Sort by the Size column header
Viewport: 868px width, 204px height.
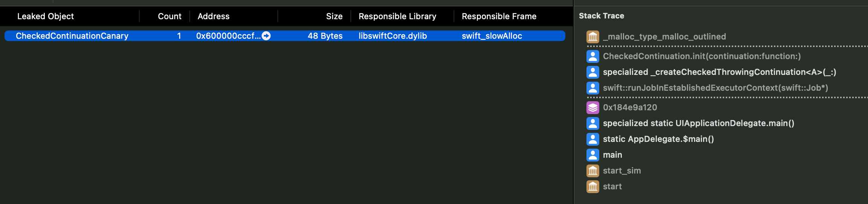(334, 16)
